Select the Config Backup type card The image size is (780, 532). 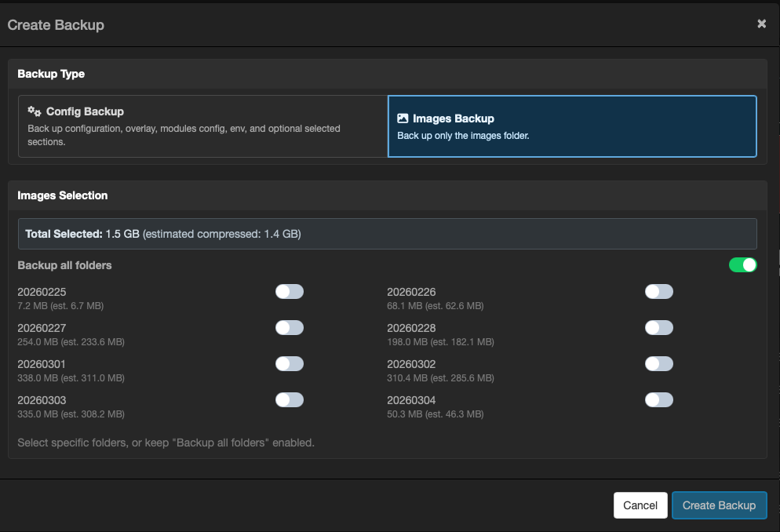point(202,126)
